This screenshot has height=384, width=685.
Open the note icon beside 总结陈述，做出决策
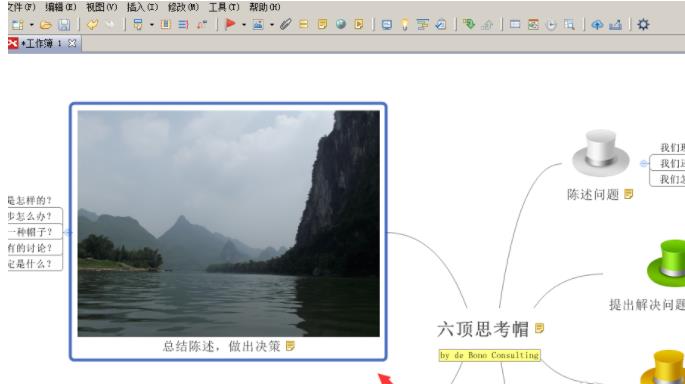coord(290,346)
